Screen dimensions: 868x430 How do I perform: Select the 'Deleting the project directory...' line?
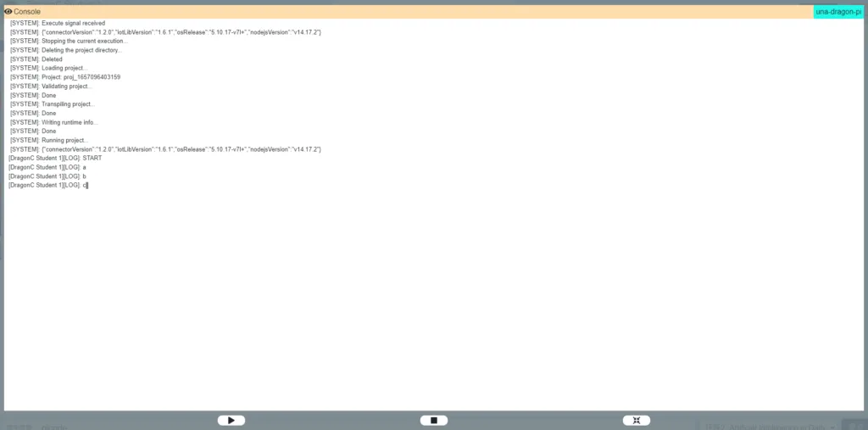(66, 50)
